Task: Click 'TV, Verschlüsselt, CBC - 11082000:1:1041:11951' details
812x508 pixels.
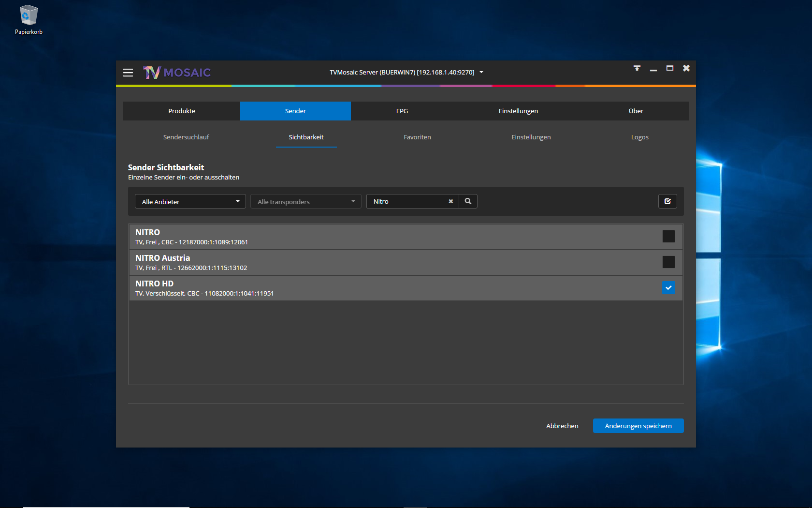Action: point(204,293)
